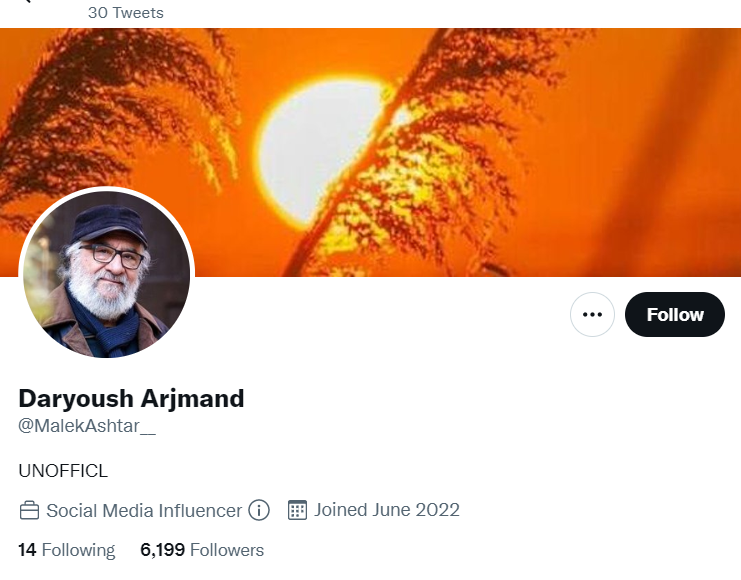This screenshot has width=741, height=580.
Task: Click the 30 Tweets count header
Action: coord(126,13)
